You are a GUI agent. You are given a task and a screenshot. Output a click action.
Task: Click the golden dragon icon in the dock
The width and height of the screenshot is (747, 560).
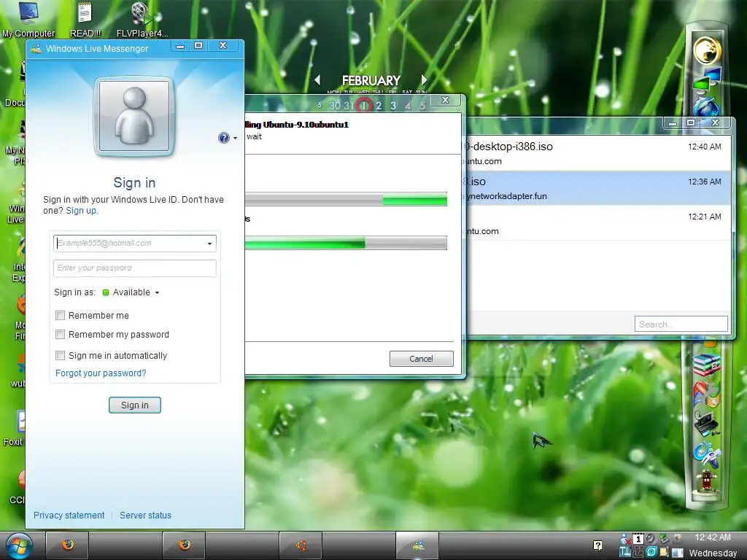click(706, 50)
